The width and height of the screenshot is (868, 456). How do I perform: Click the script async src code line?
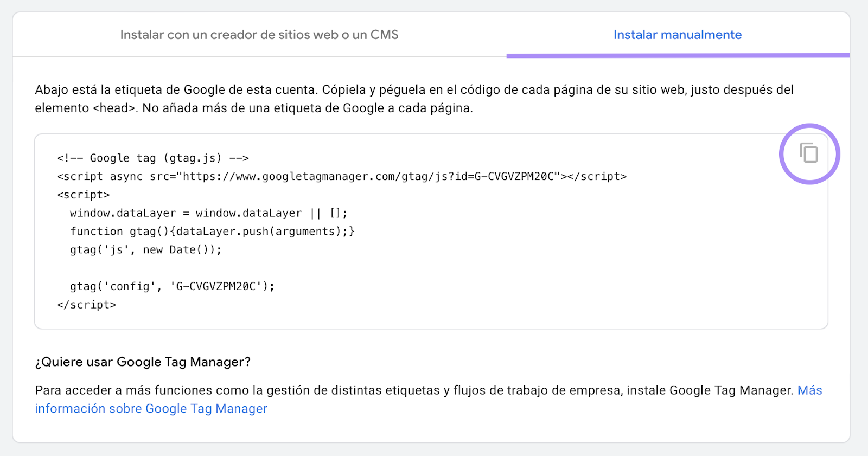click(x=342, y=177)
